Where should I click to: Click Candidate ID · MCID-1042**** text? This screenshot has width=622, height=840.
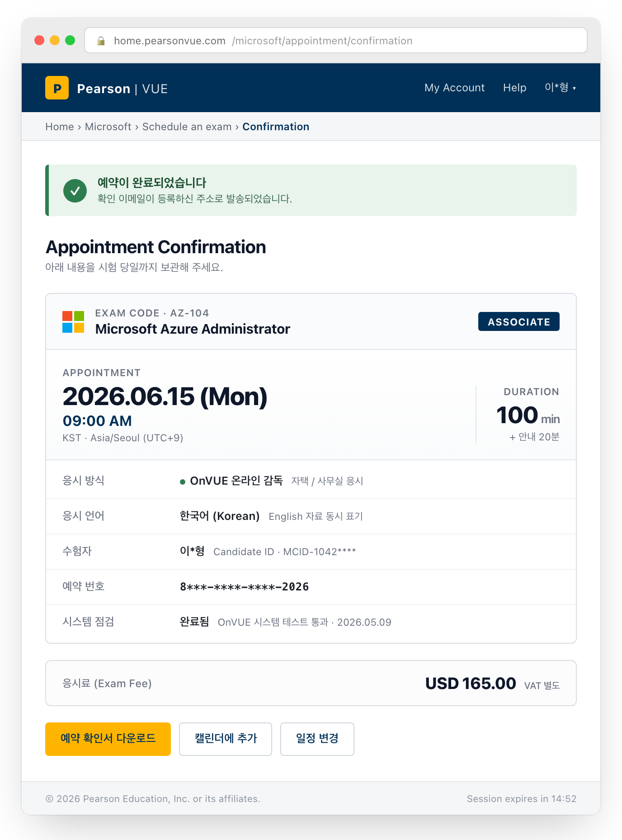[x=285, y=552]
